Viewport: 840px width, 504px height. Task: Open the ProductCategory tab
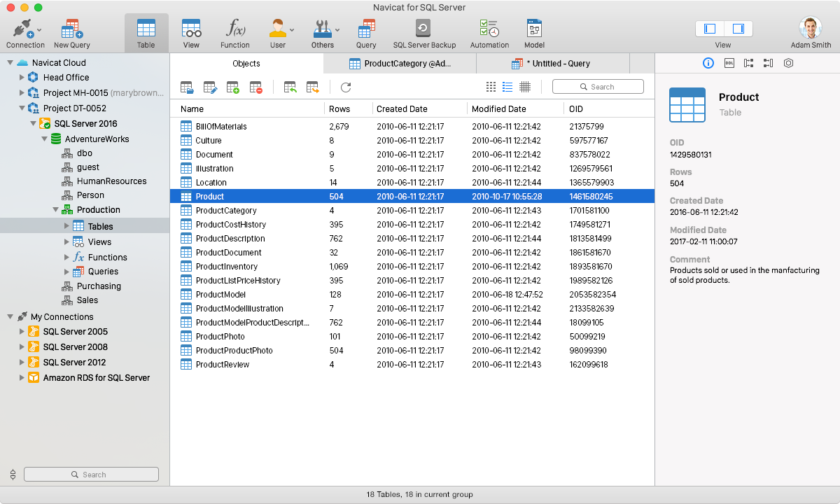(x=400, y=64)
